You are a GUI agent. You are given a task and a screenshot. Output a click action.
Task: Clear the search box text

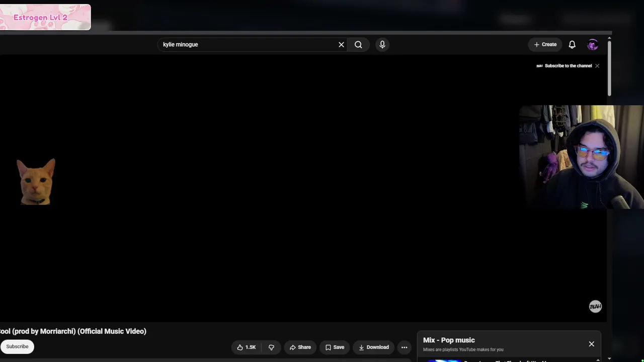tap(341, 45)
